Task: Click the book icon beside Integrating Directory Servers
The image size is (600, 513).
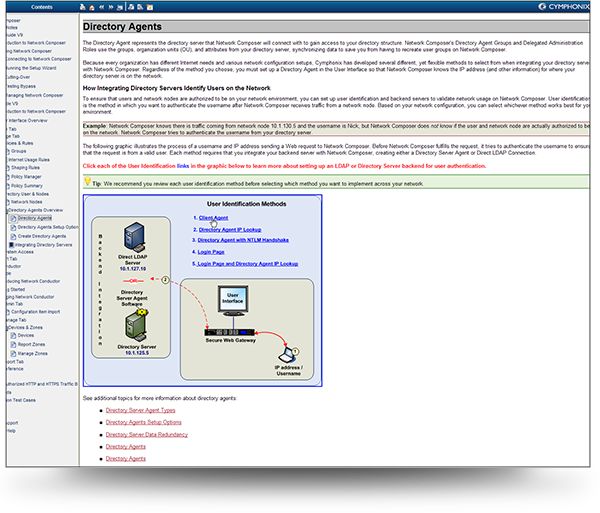Action: click(11, 245)
